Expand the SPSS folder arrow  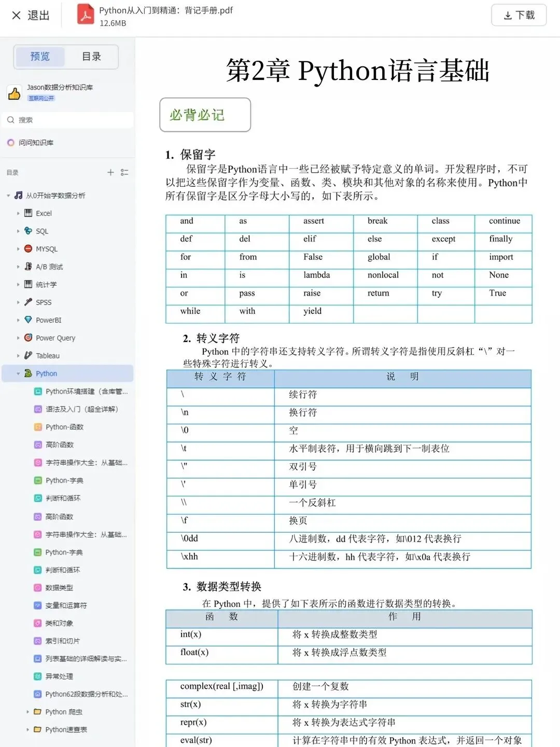click(18, 302)
